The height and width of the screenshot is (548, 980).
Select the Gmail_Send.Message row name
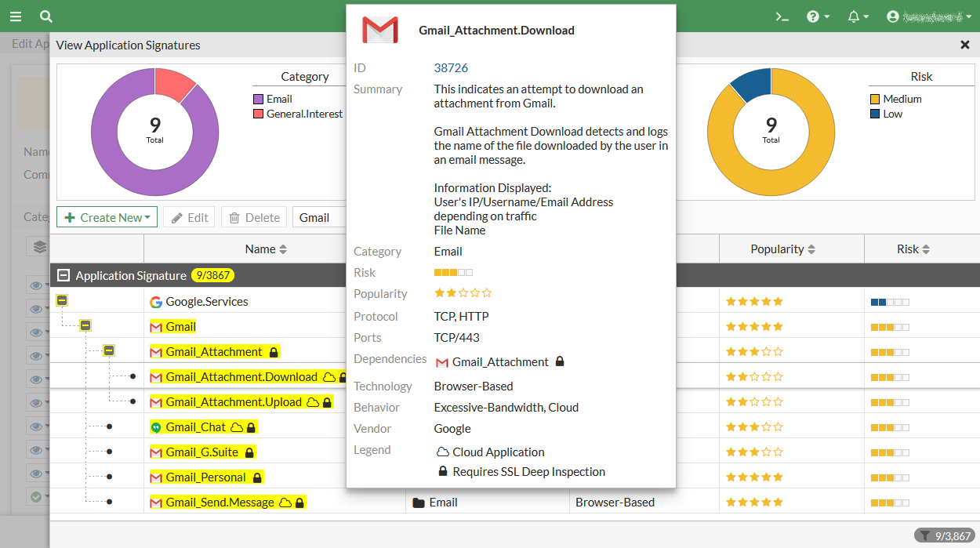(220, 503)
